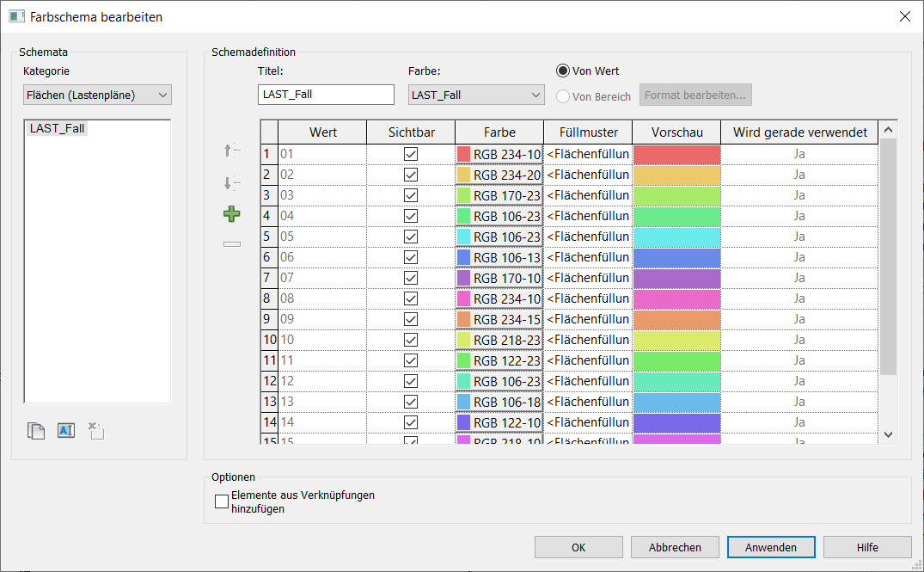Click the rename color scheme icon
924x572 pixels.
click(66, 430)
